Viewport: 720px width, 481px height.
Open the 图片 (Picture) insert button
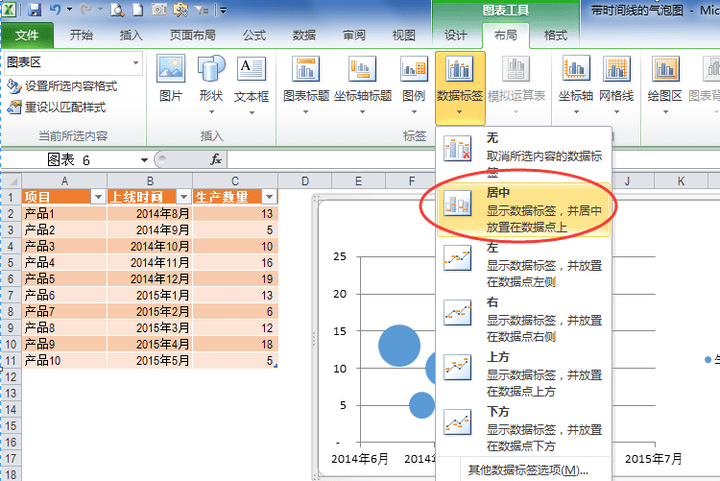click(171, 78)
